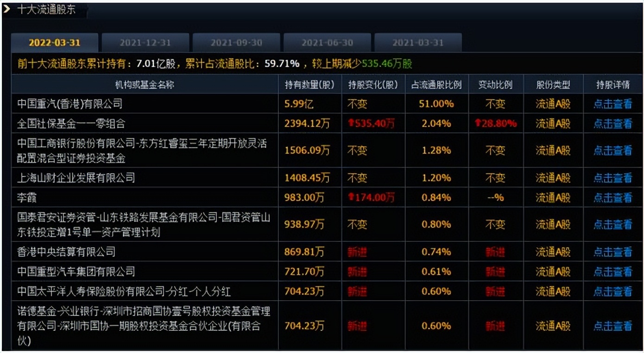Click the ratio value 0.74%
The height and width of the screenshot is (353, 644).
(436, 252)
